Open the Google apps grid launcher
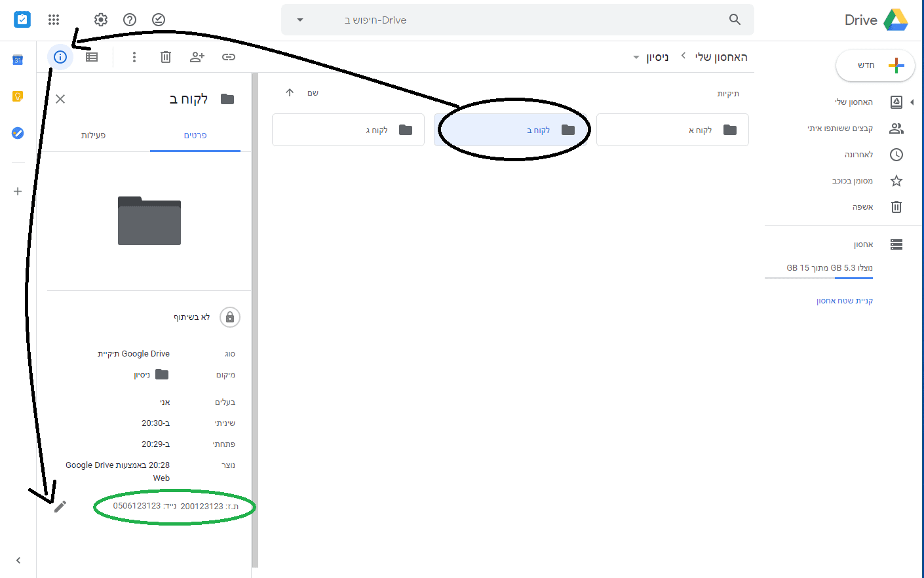The width and height of the screenshot is (924, 578). pyautogui.click(x=54, y=20)
